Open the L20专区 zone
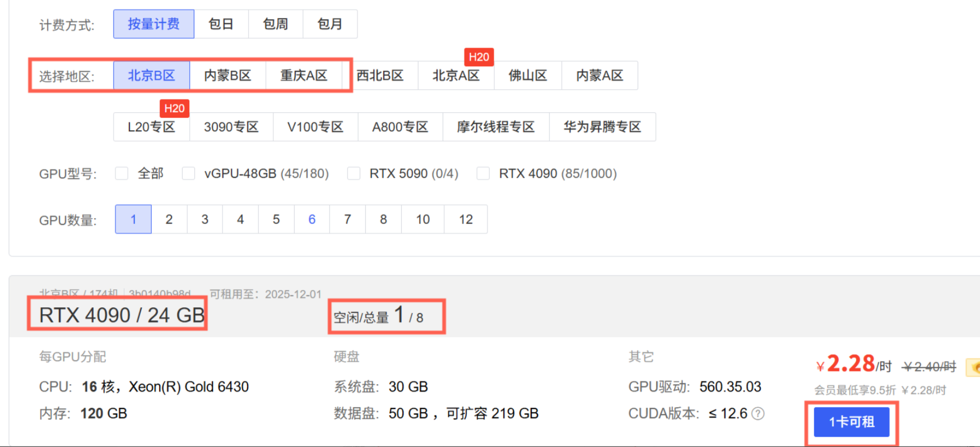Image resolution: width=980 pixels, height=447 pixels. [151, 127]
